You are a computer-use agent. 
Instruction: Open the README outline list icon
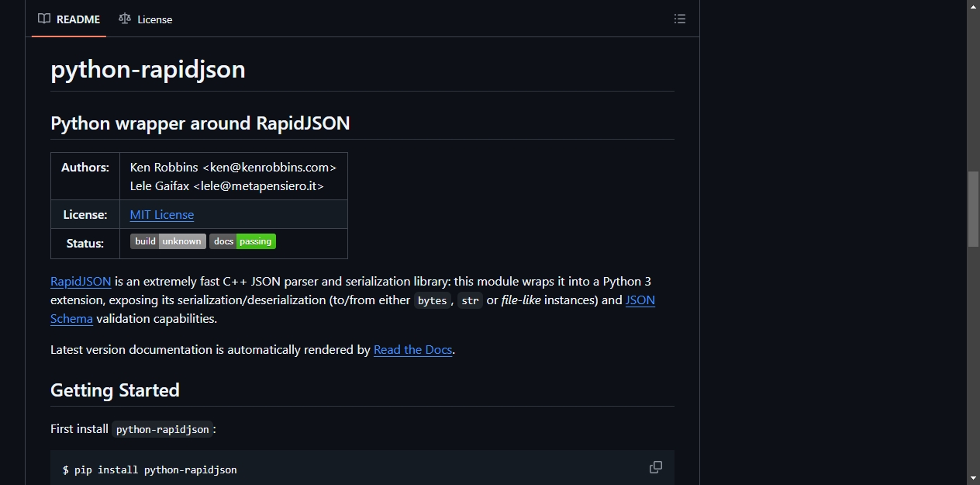(680, 19)
